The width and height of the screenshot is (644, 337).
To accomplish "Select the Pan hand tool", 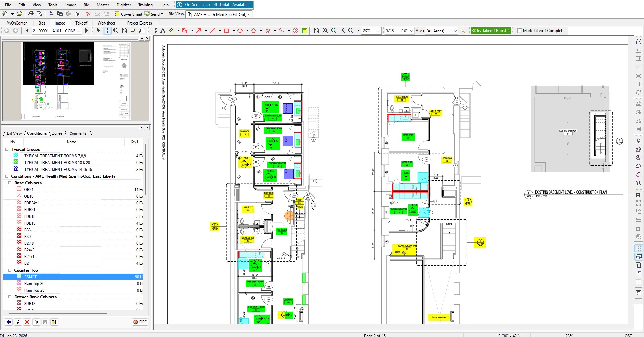I will click(x=142, y=31).
